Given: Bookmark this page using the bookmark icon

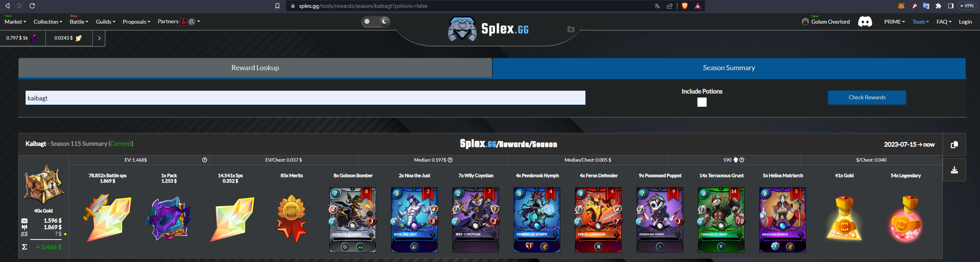Looking at the screenshot, I should pos(277,6).
